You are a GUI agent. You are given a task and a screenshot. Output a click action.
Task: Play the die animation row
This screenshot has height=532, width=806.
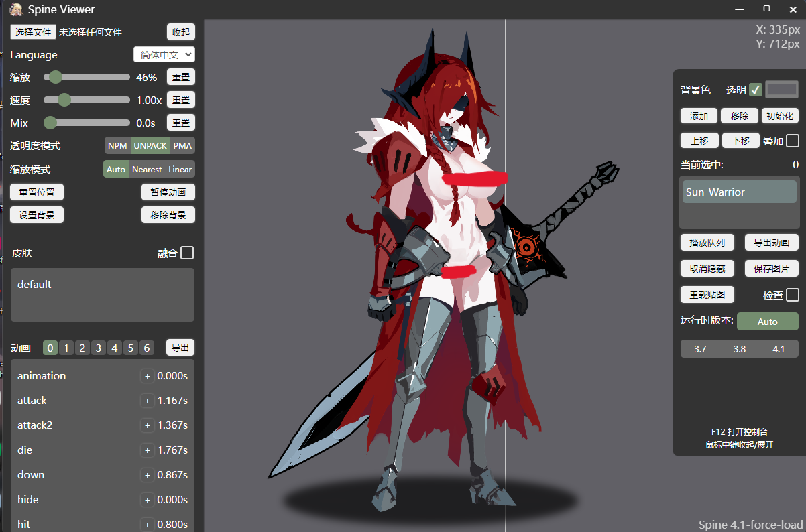(103, 450)
